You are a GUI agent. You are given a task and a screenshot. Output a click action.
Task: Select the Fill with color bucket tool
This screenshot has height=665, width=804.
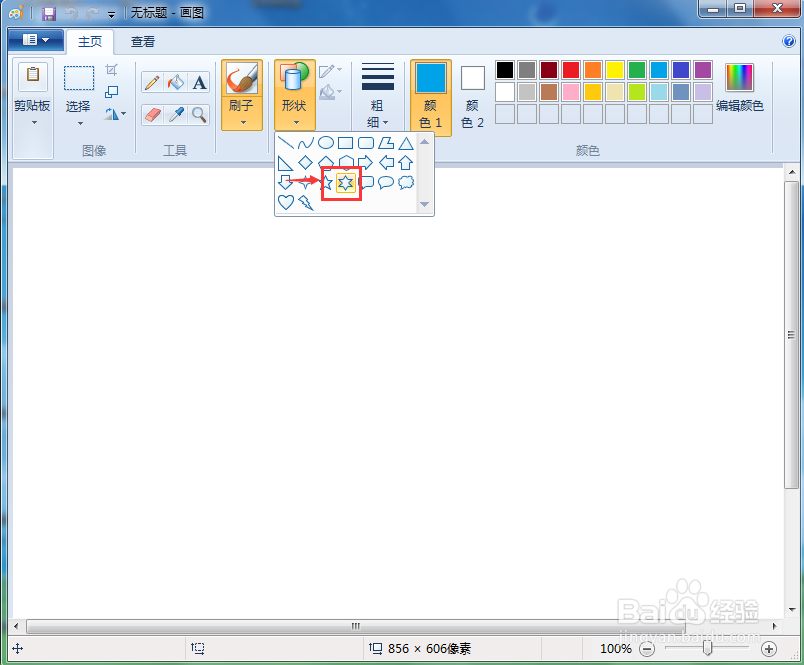tap(175, 82)
